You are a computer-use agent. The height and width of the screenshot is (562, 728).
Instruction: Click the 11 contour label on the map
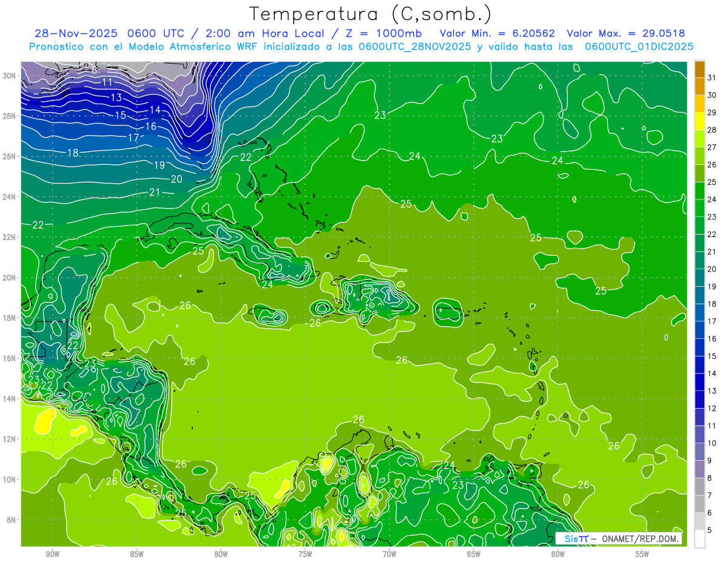click(107, 82)
